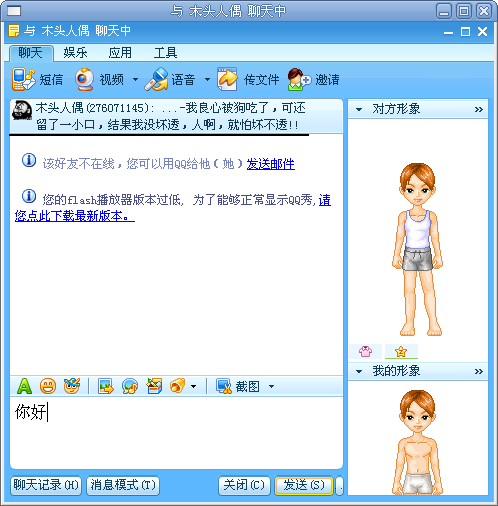Click in the message input containing 你好
This screenshot has width=498, height=506.
pyautogui.click(x=176, y=432)
